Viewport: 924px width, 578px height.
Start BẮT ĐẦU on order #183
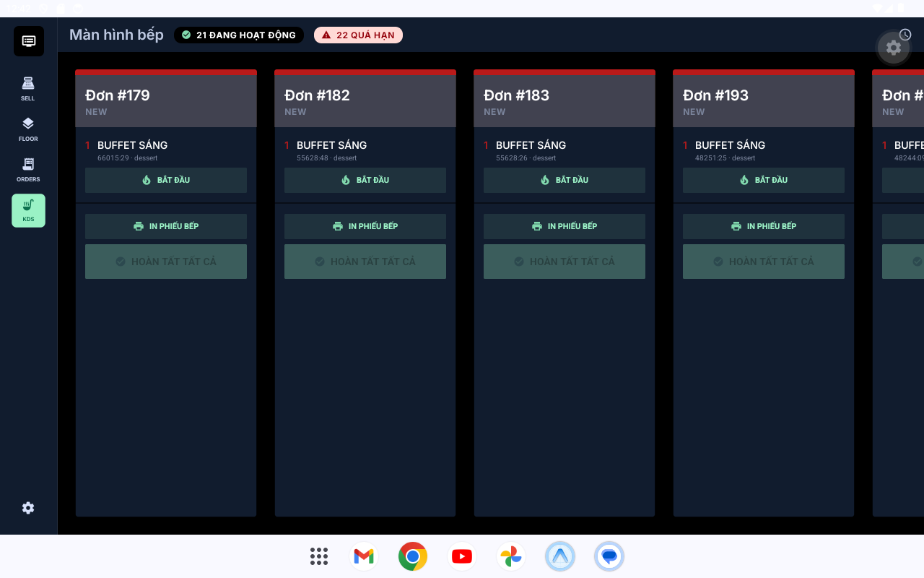coord(565,180)
